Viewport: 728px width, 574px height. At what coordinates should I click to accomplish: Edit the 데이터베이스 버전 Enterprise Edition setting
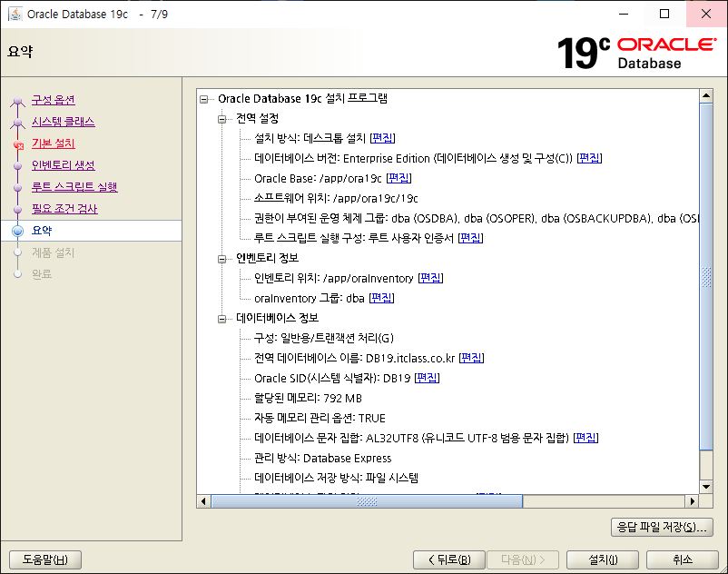[590, 158]
